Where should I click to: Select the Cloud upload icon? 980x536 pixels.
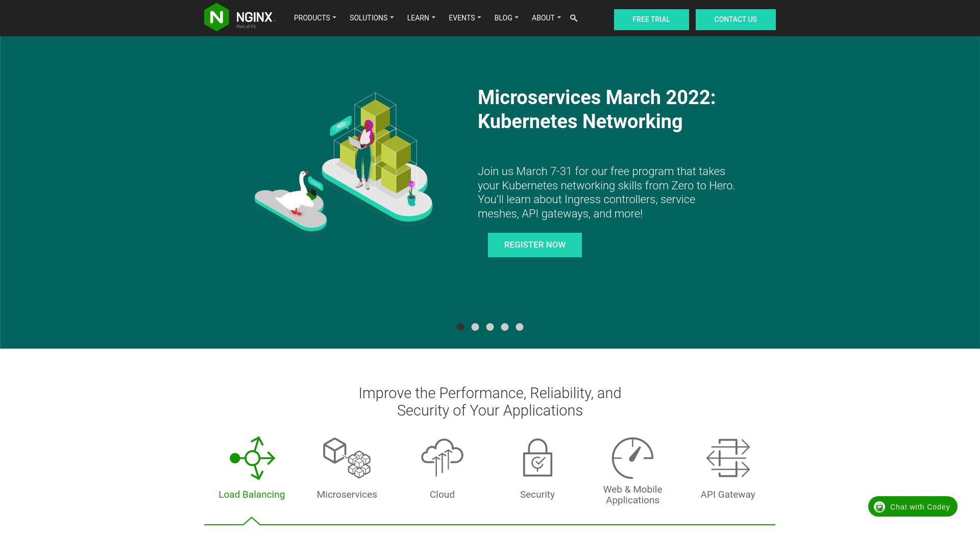click(x=442, y=457)
